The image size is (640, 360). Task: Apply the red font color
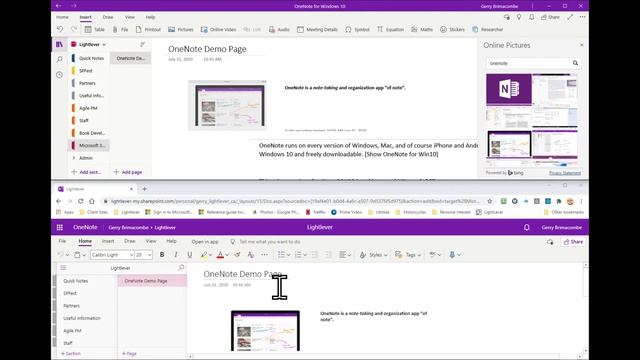point(220,255)
